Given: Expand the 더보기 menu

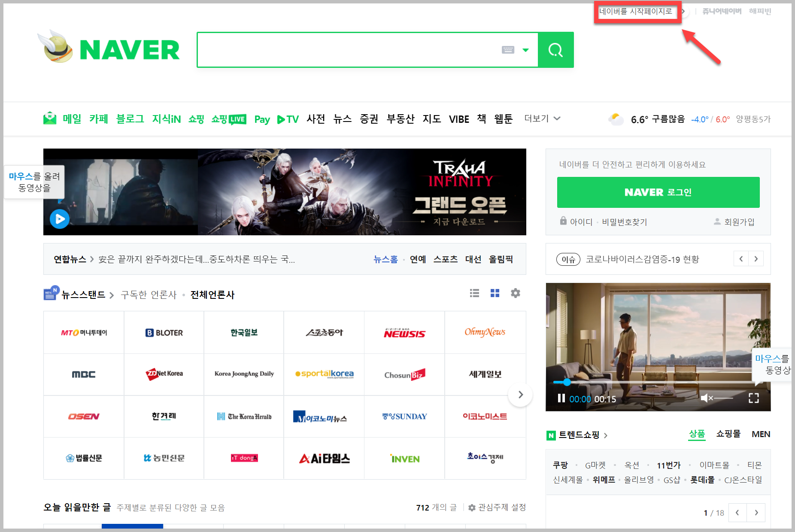Looking at the screenshot, I should [542, 119].
